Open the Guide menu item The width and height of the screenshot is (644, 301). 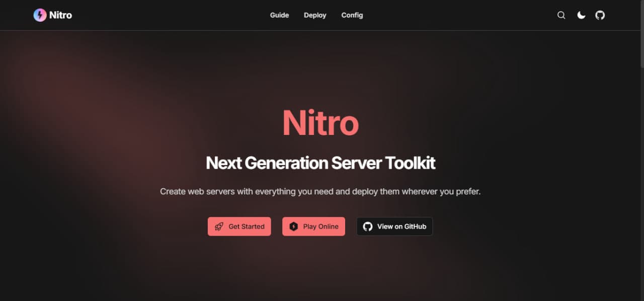(279, 15)
